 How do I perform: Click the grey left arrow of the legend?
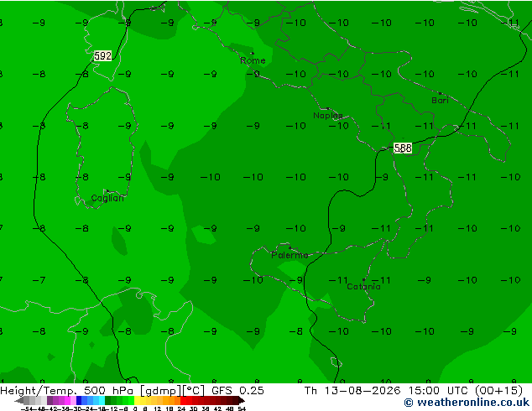19,400
